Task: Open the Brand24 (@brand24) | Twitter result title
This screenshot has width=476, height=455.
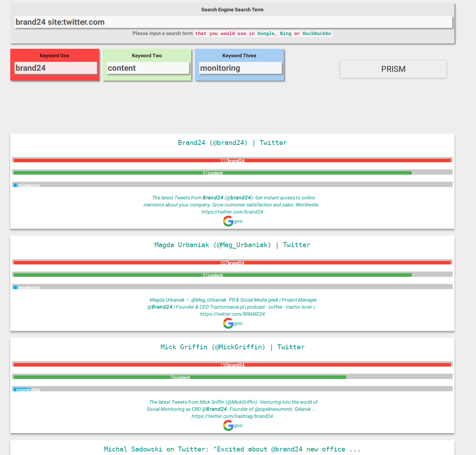Action: pyautogui.click(x=232, y=143)
